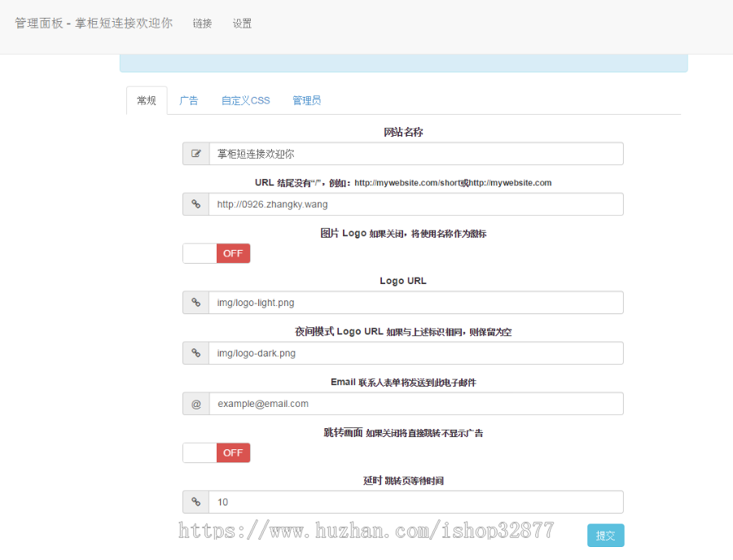The image size is (733, 560).
Task: Focus the 网站名称 input field
Action: tap(416, 154)
